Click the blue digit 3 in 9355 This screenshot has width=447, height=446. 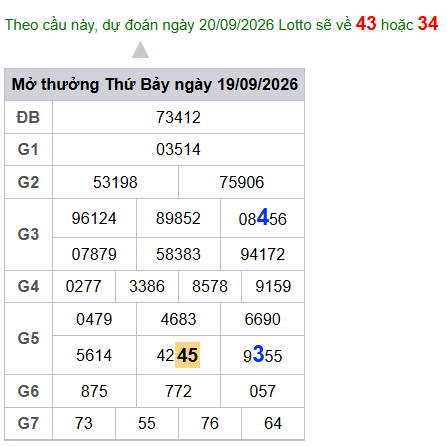(x=258, y=353)
